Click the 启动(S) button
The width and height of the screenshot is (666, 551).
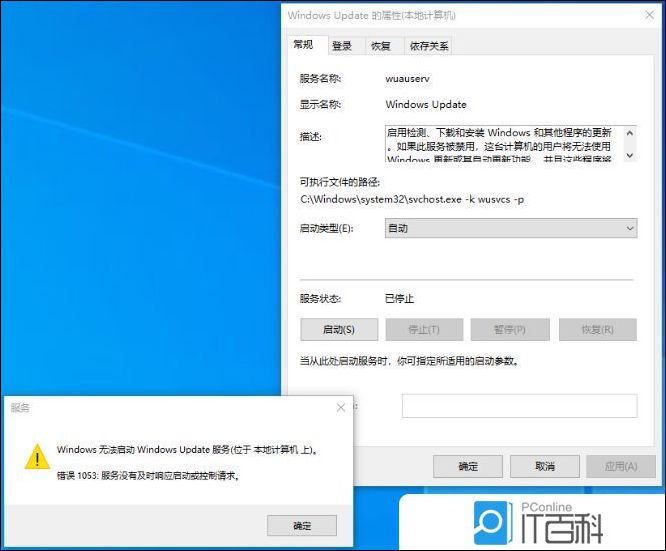(339, 330)
